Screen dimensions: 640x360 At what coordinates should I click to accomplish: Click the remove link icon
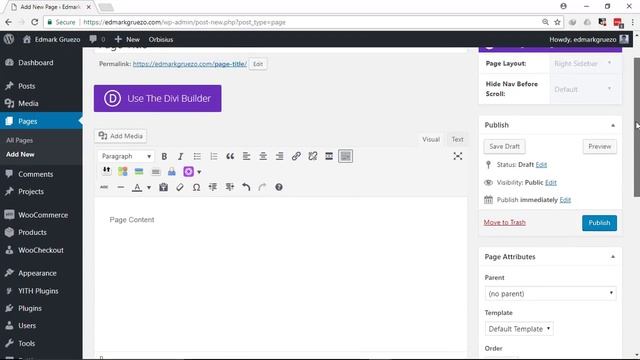(x=313, y=156)
